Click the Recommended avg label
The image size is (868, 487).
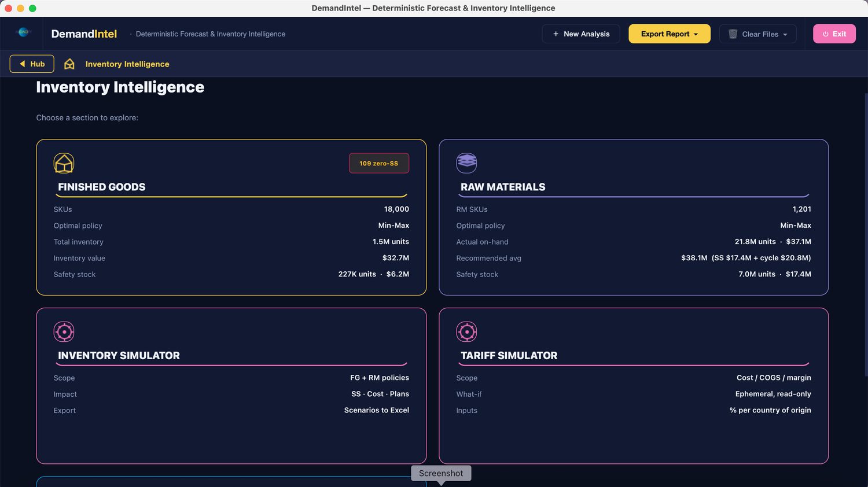(489, 258)
